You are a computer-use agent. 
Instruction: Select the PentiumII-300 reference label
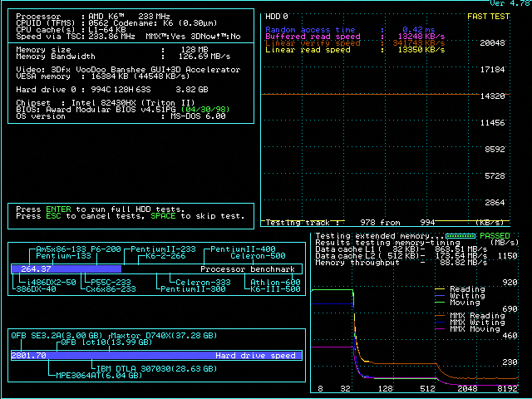pyautogui.click(x=193, y=289)
